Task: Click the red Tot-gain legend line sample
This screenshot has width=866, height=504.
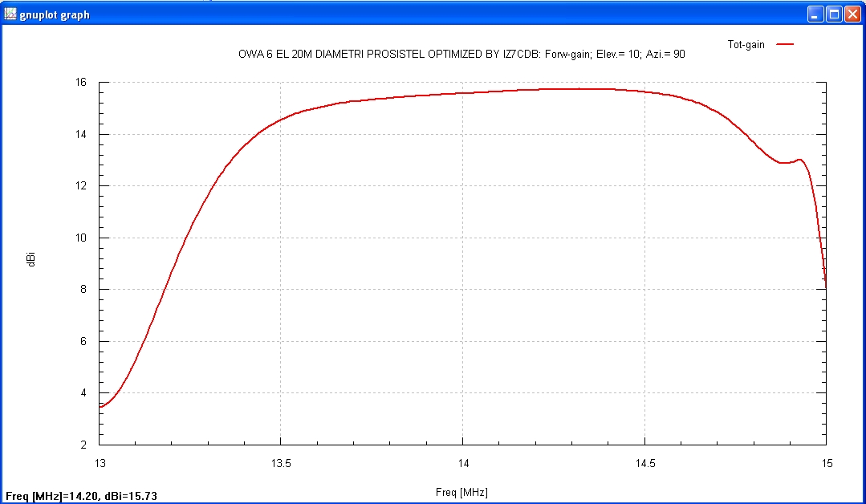Action: click(x=785, y=44)
